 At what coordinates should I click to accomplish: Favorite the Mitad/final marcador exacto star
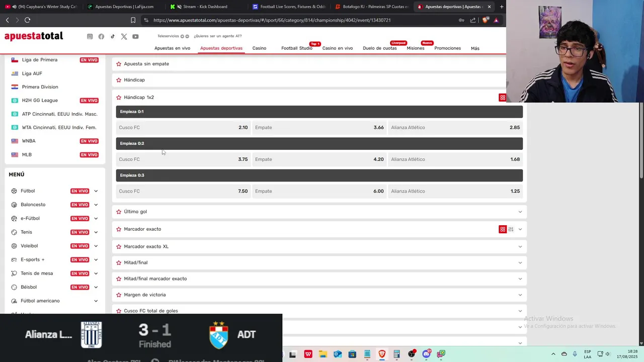pyautogui.click(x=119, y=279)
